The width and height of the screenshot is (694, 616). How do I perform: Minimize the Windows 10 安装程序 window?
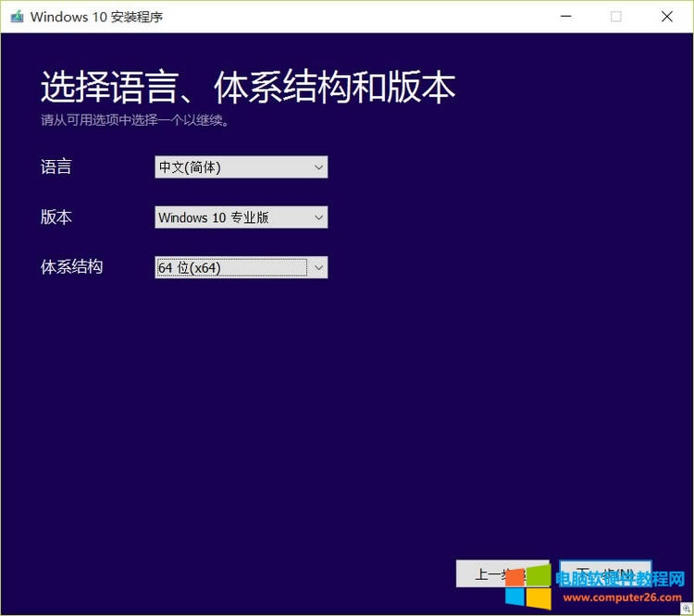(x=565, y=17)
